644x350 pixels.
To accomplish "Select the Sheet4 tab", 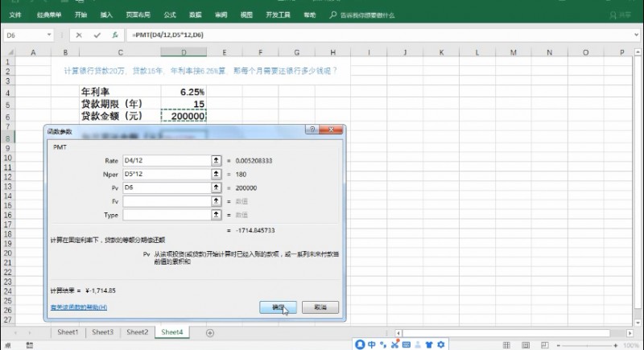I will (x=172, y=332).
